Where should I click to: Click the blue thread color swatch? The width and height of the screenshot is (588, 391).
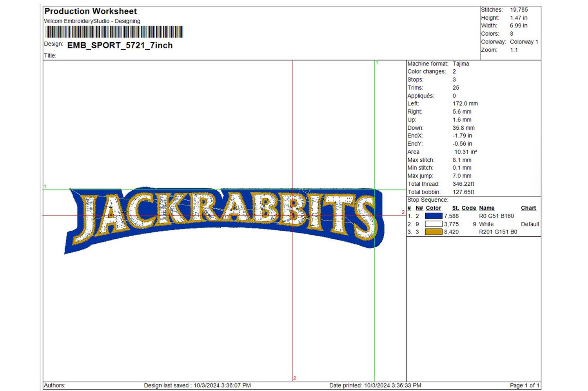point(434,216)
